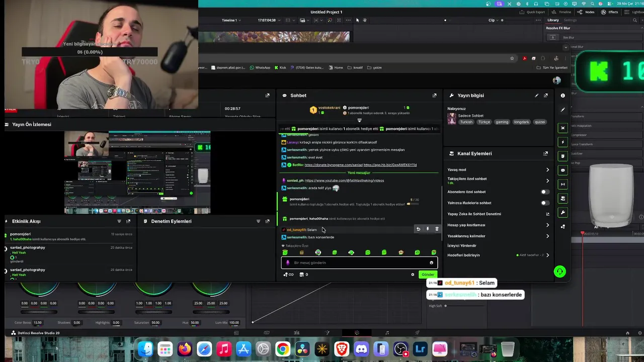Open Kick bookmark in browser bar
The image size is (644, 362).
tap(280, 67)
